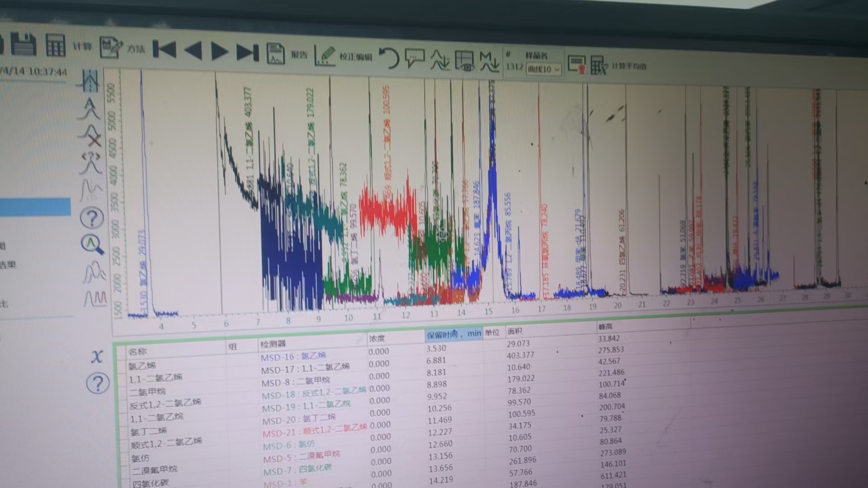
Task: Select the add peak label tool
Action: point(90,108)
